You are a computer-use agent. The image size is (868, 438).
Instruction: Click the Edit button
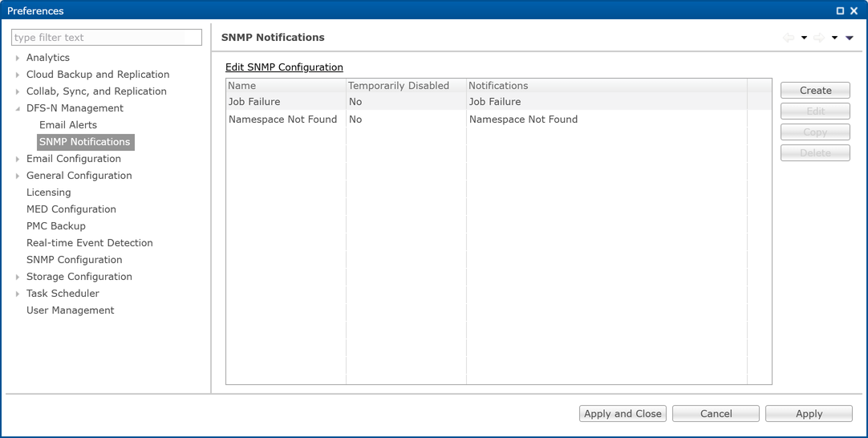[x=815, y=112]
